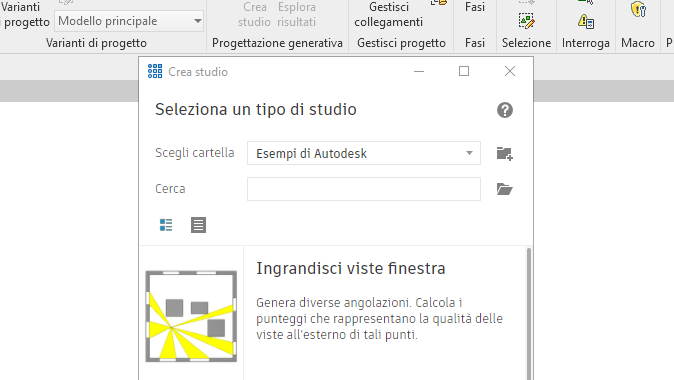Image resolution: width=674 pixels, height=380 pixels.
Task: Select Ingrandisci viste finestra thumbnail
Action: pos(191,316)
